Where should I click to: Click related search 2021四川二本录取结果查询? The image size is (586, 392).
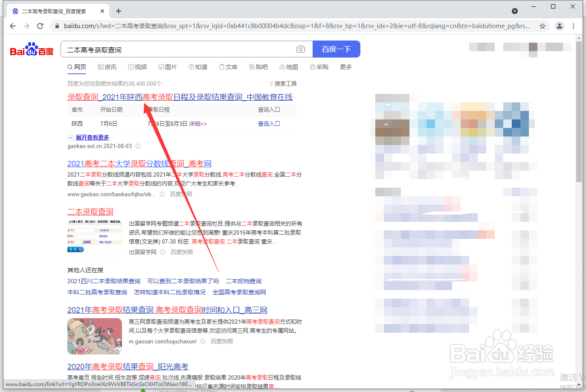pyautogui.click(x=104, y=281)
